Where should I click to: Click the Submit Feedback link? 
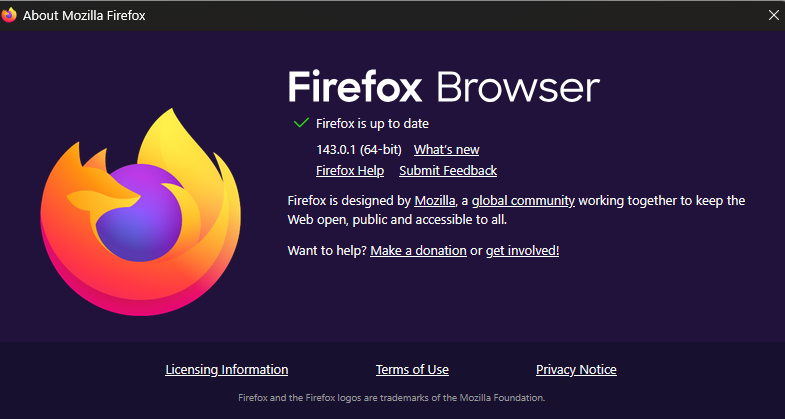tap(448, 171)
